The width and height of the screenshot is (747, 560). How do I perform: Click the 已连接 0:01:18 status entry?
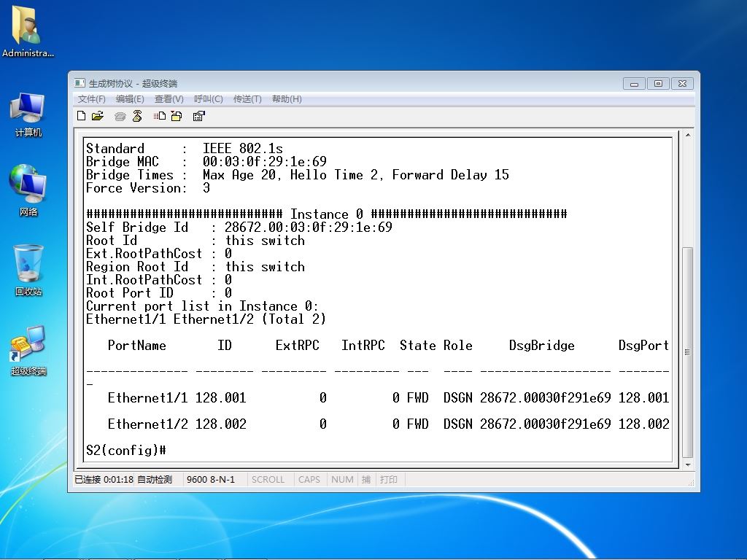[104, 480]
